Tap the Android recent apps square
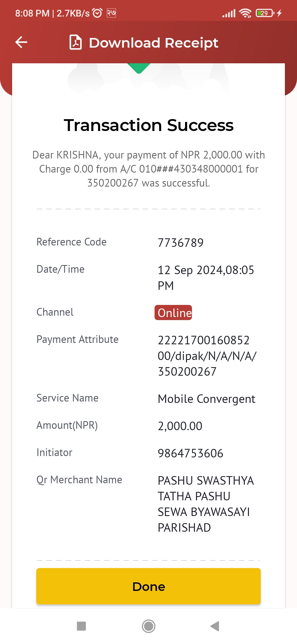The height and width of the screenshot is (644, 297). tap(81, 626)
